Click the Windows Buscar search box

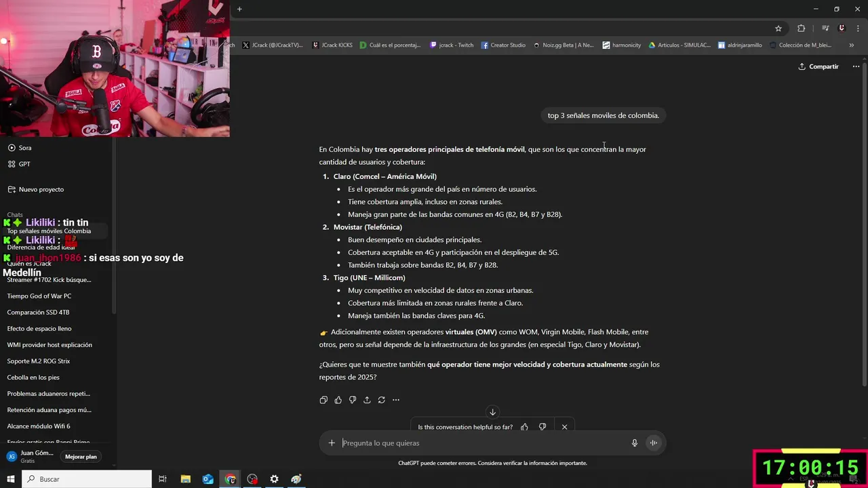[87, 479]
